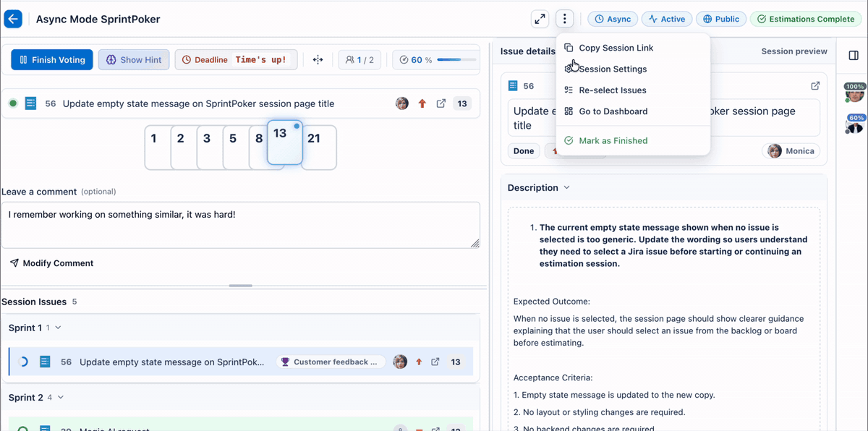Image resolution: width=868 pixels, height=431 pixels.
Task: Open Estimations Complete status badge
Action: [x=806, y=20]
